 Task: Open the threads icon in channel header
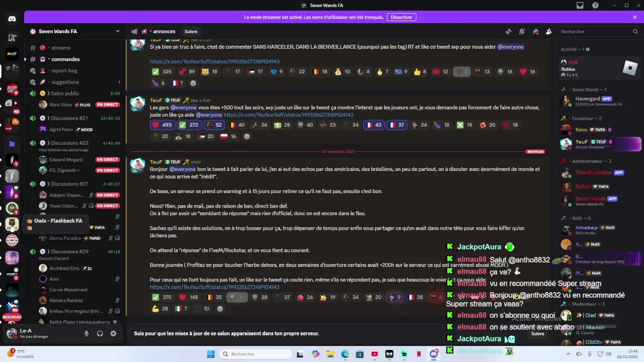508,31
